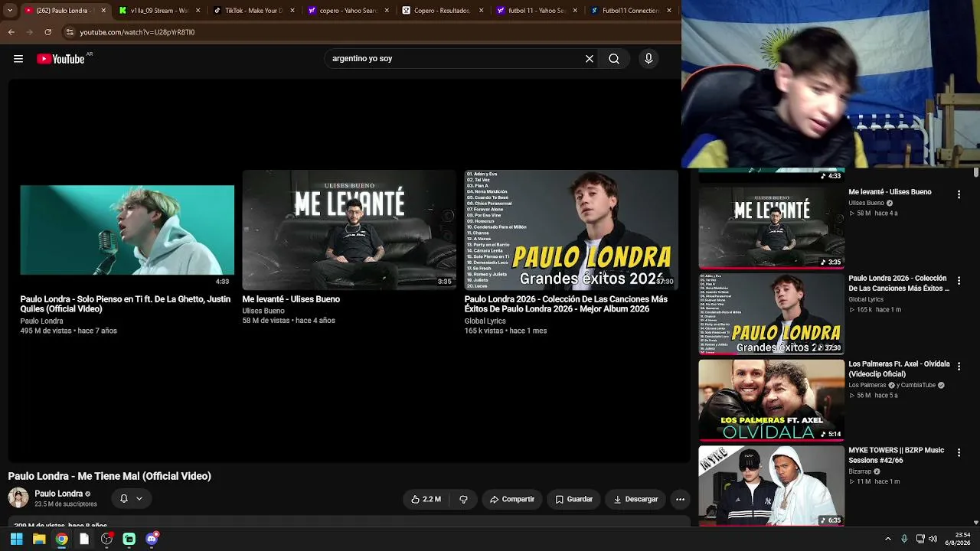Image resolution: width=980 pixels, height=551 pixels.
Task: Open the YouTube guide hamburger menu
Action: point(18,59)
